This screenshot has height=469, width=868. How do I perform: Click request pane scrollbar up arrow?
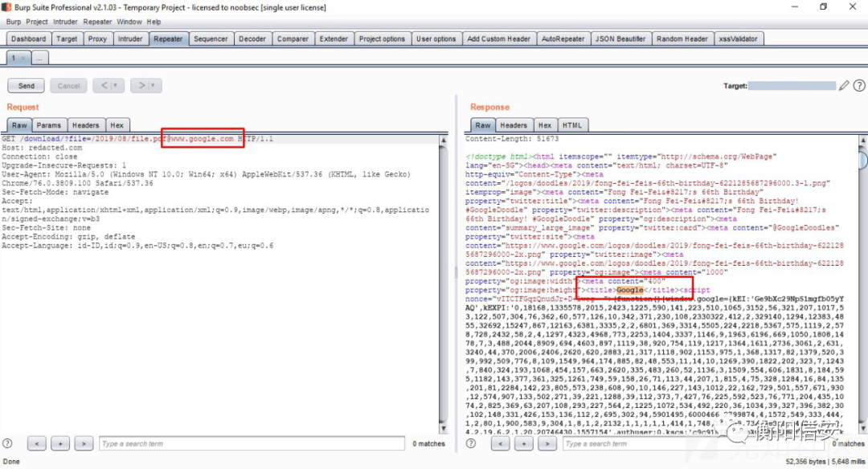(443, 141)
